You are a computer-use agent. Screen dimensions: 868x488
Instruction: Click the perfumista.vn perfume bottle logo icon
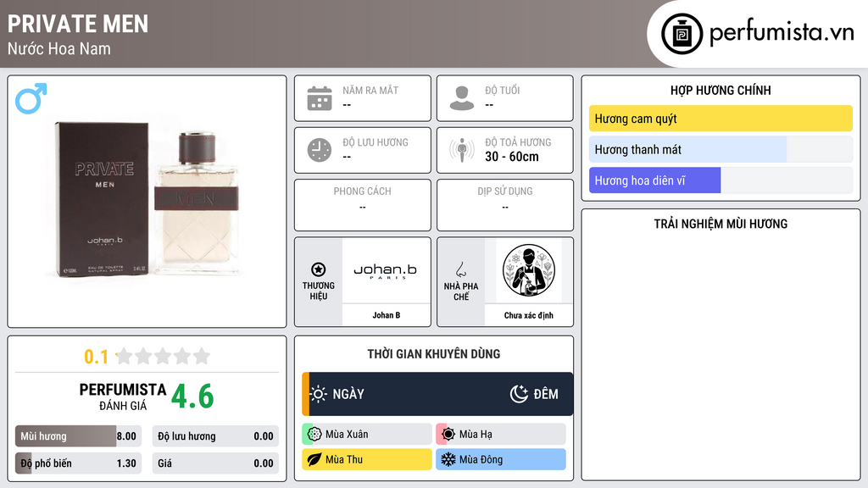click(x=682, y=34)
